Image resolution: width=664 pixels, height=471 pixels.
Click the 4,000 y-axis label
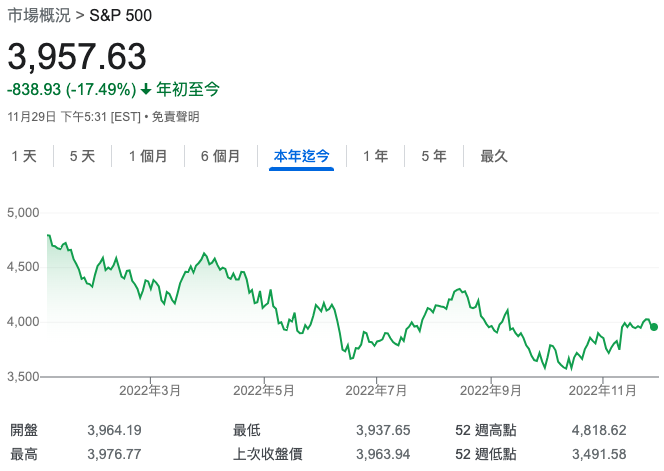click(23, 322)
